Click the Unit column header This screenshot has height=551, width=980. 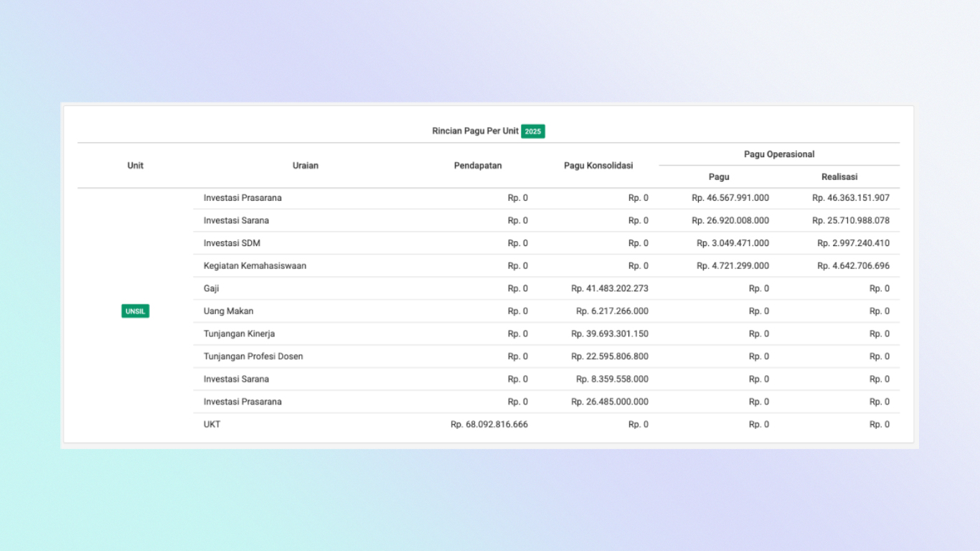136,166
